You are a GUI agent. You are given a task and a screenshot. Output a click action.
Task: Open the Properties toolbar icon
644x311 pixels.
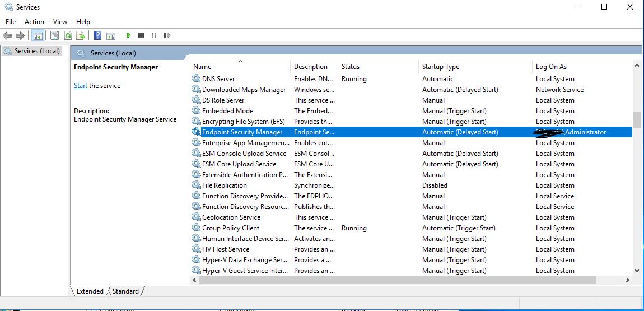pyautogui.click(x=54, y=35)
